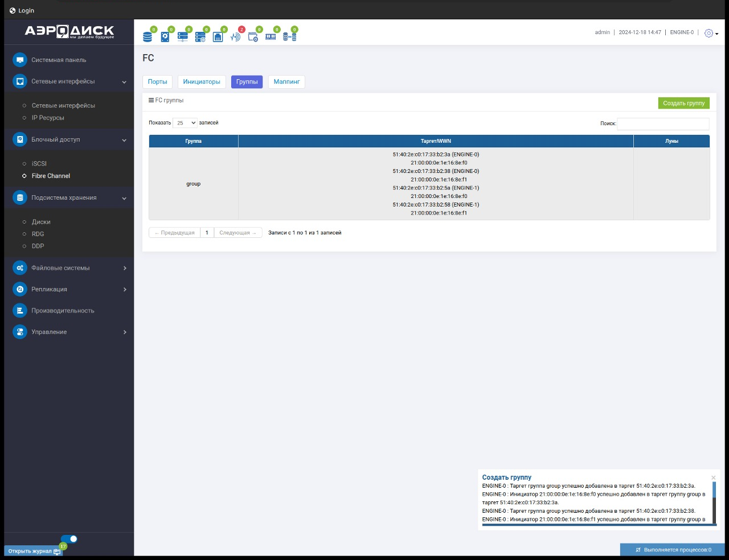
Task: Open the folder settings status icon
Action: [253, 37]
